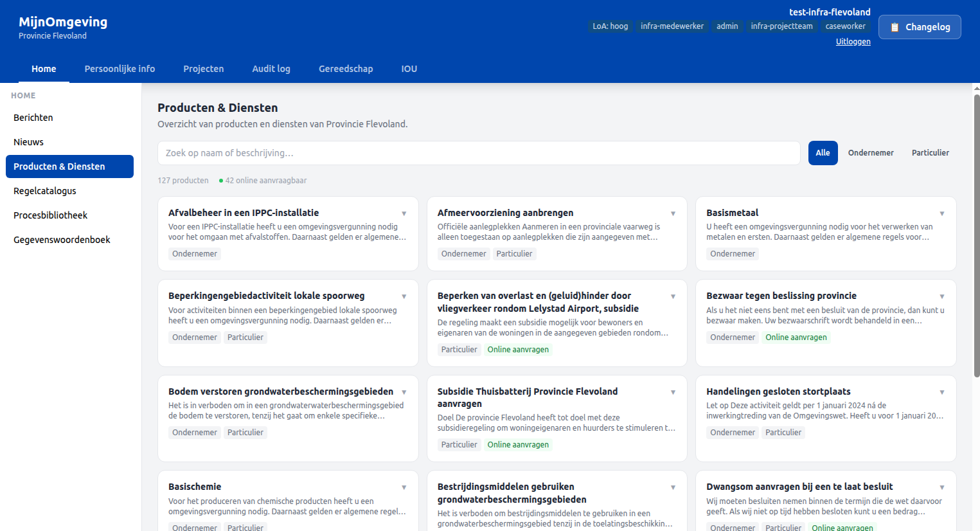Screen dimensions: 980x531
Task: Enable the Particulier filter
Action: (x=930, y=152)
